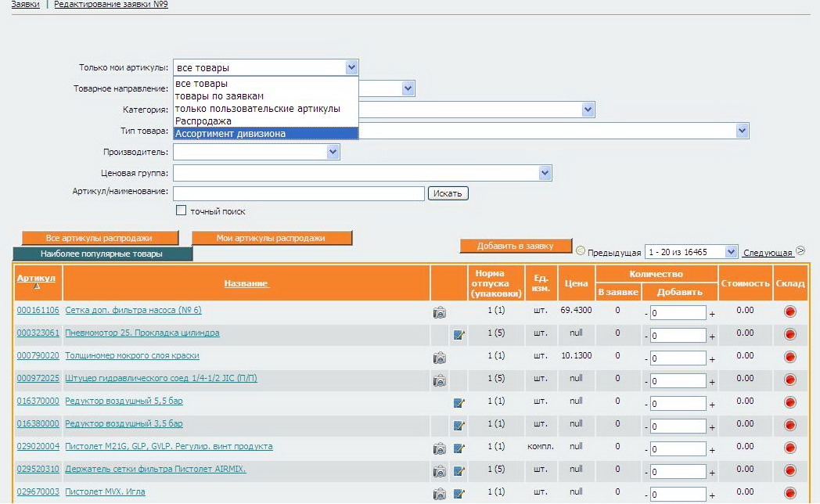Click the edit icon for Редуктор воздушный 5,5 бар
Viewport: 820px width, 504px height.
459,403
